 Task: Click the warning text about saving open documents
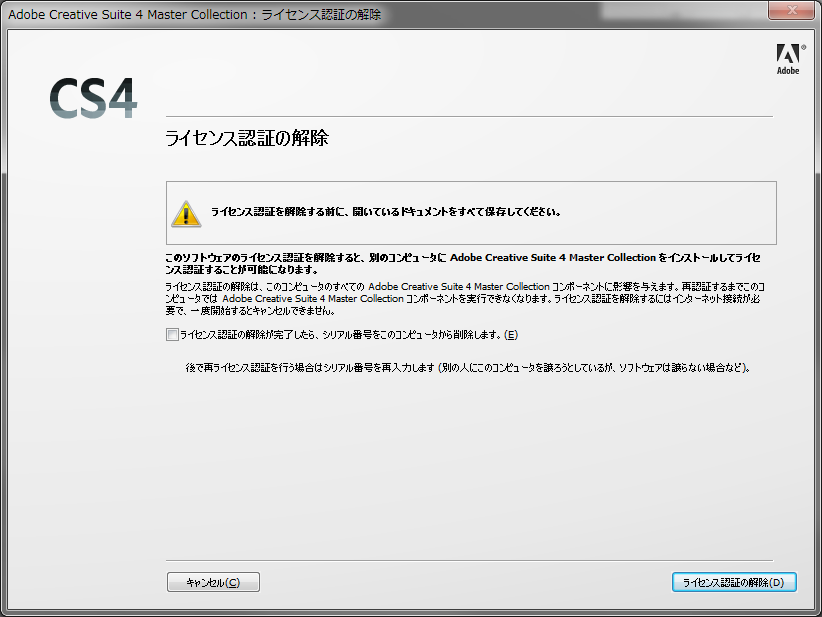point(386,212)
